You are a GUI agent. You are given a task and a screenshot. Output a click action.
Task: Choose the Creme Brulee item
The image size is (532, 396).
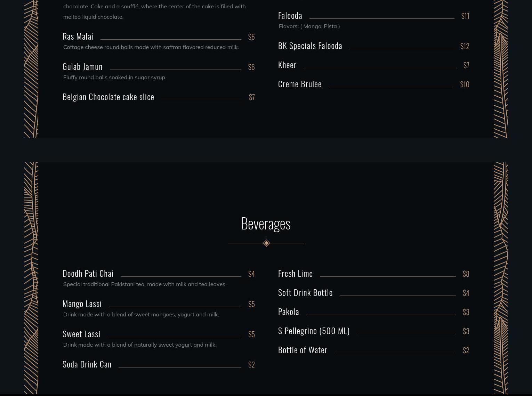pos(300,84)
